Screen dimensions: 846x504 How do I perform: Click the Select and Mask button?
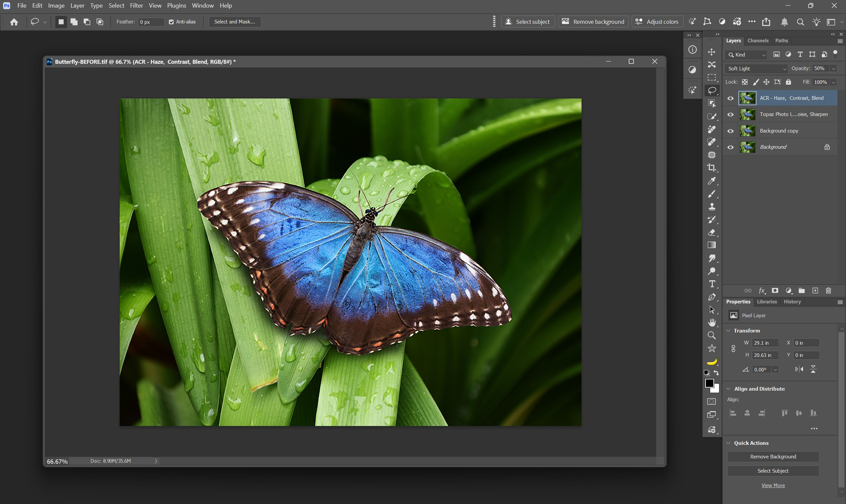point(234,22)
